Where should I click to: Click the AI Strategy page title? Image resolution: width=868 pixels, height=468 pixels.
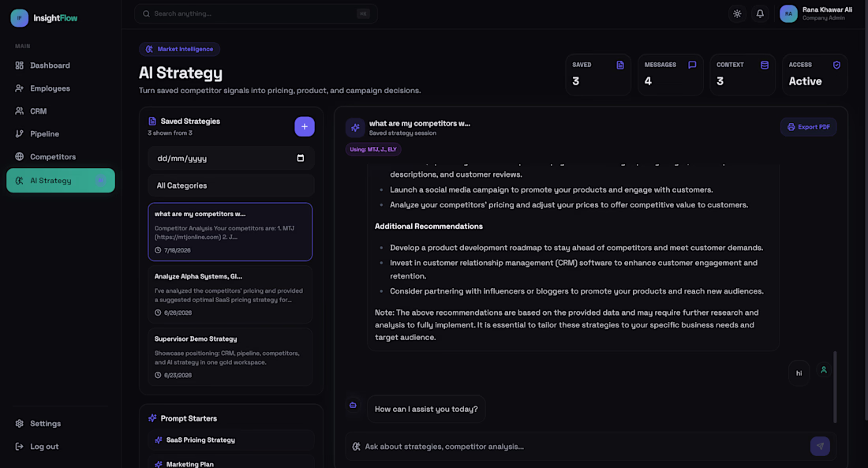(x=181, y=73)
